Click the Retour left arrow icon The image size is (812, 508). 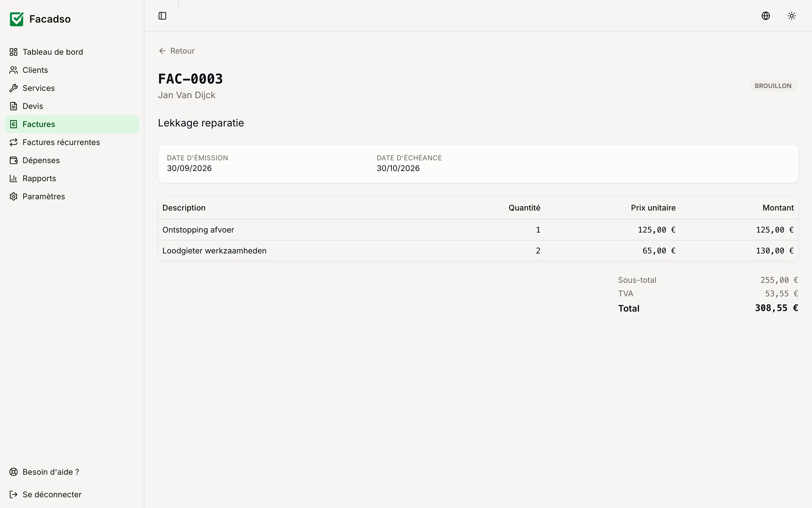point(162,51)
